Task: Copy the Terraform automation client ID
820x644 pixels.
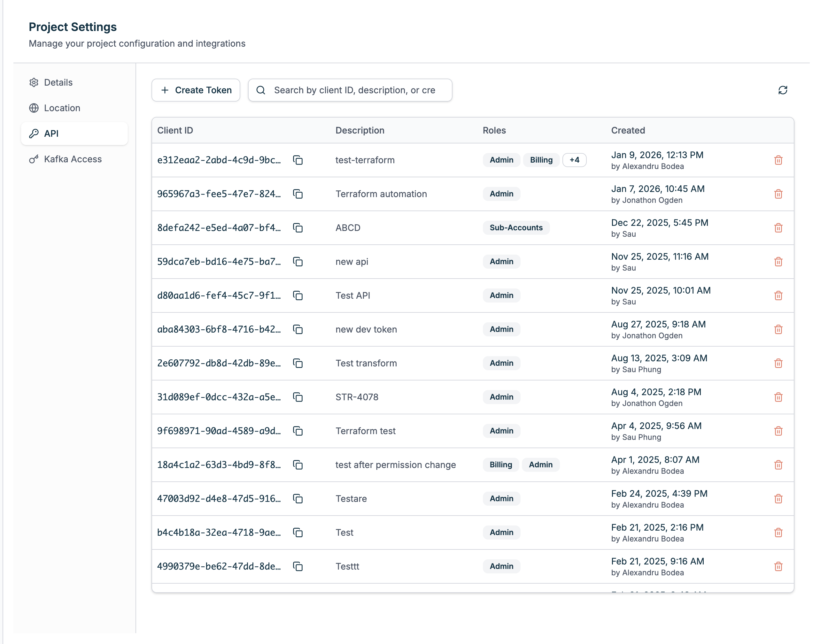Action: click(298, 194)
